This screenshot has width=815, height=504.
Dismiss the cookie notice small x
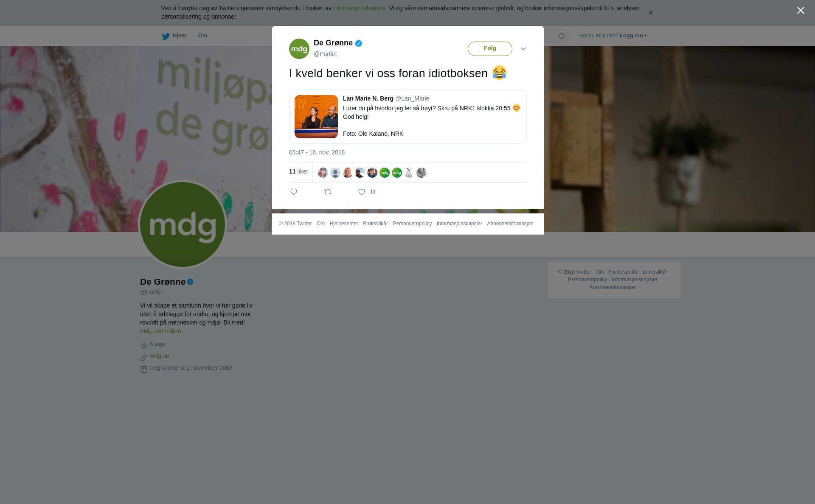pos(650,13)
